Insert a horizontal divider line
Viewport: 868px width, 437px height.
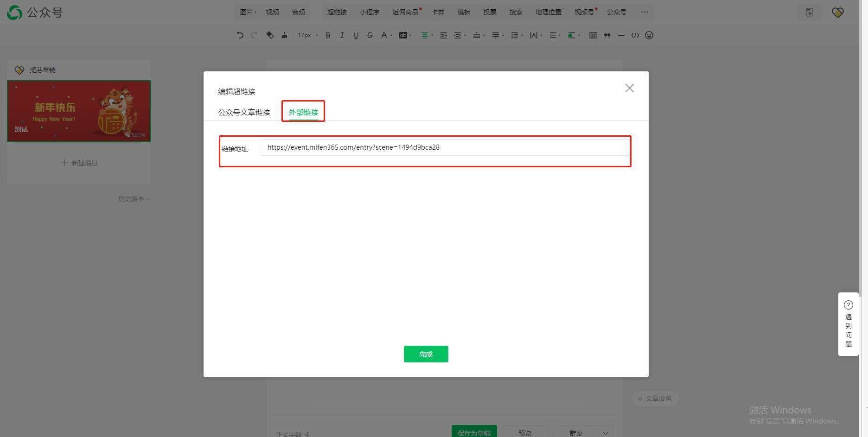pyautogui.click(x=621, y=35)
